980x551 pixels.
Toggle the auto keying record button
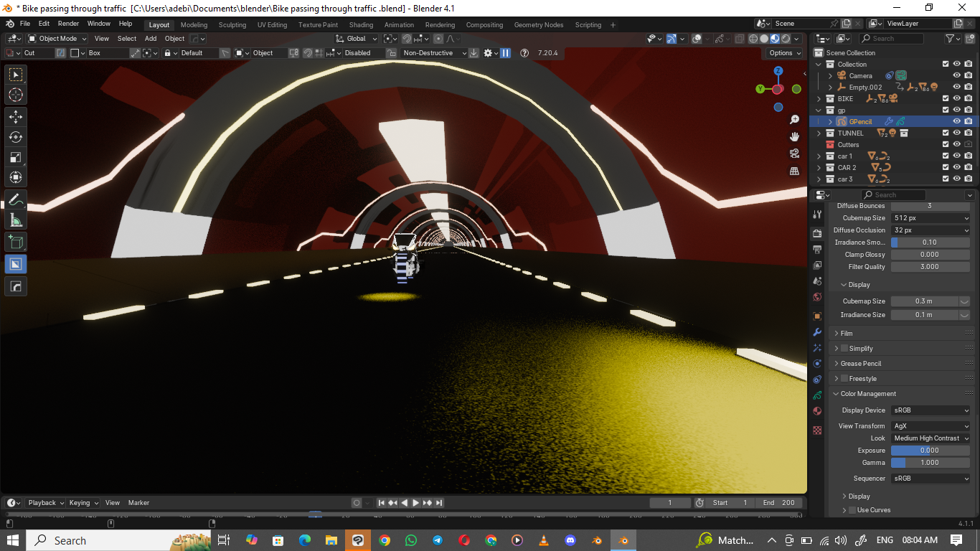coord(357,503)
